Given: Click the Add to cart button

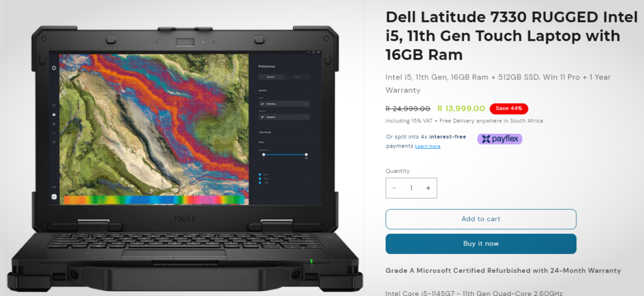Looking at the screenshot, I should 481,219.
